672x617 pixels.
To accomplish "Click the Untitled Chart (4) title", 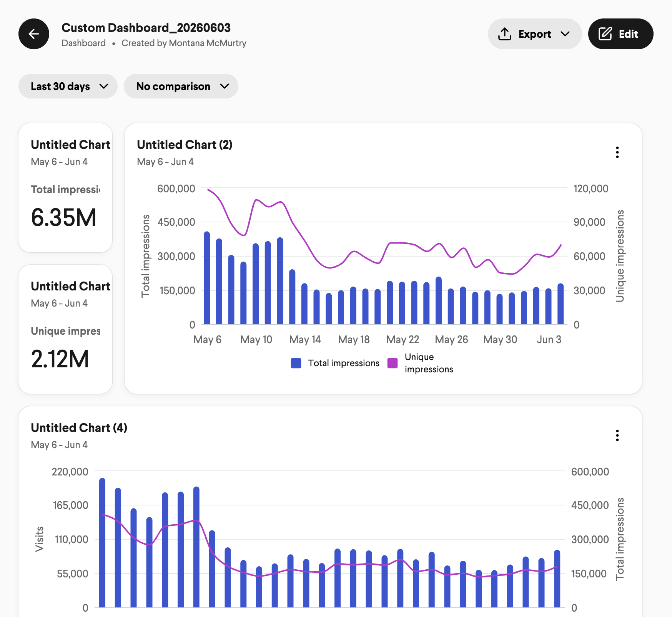I will pos(79,428).
